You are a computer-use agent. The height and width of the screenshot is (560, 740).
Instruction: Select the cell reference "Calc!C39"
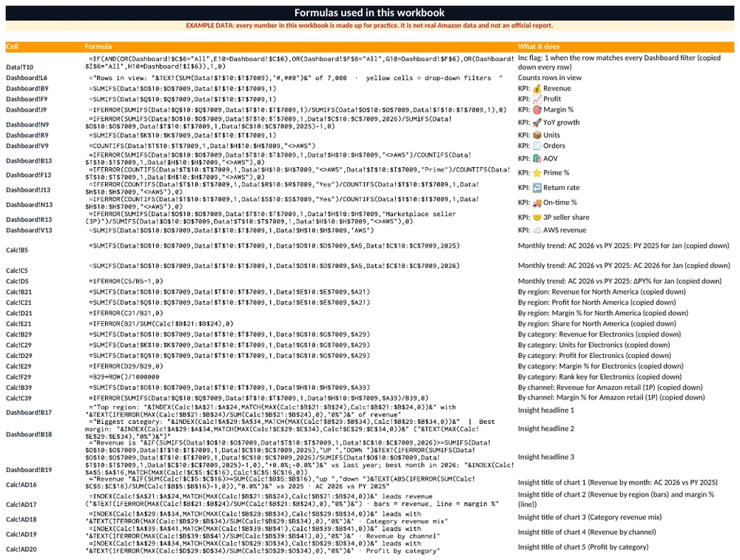point(19,398)
